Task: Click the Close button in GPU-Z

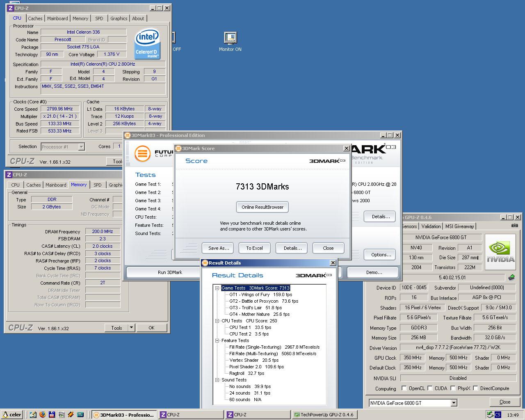Action: (x=504, y=402)
